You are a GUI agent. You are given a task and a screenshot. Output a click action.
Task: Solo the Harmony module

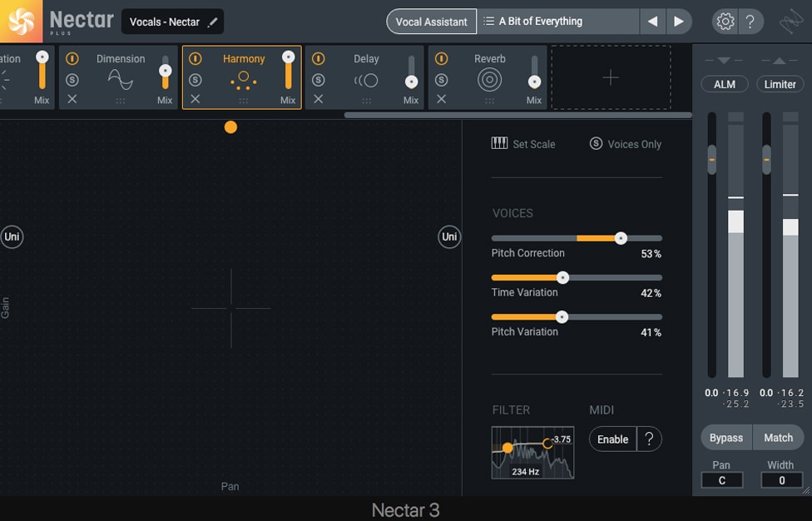[x=196, y=80]
